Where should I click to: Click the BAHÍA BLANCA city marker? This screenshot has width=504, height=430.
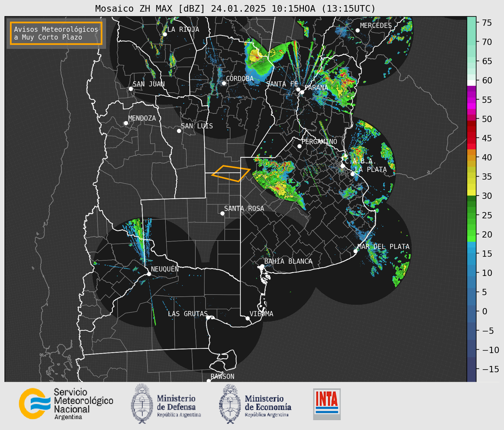coord(262,266)
